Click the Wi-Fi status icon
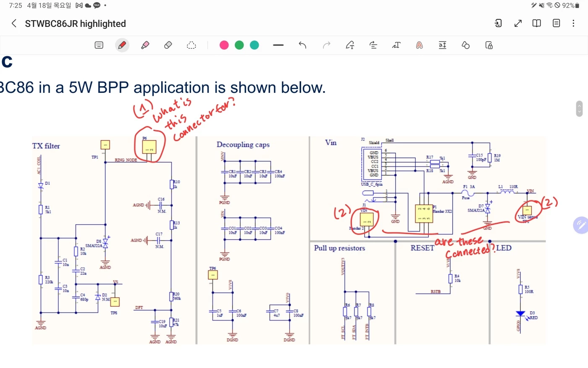The image size is (588, 368). click(x=549, y=5)
